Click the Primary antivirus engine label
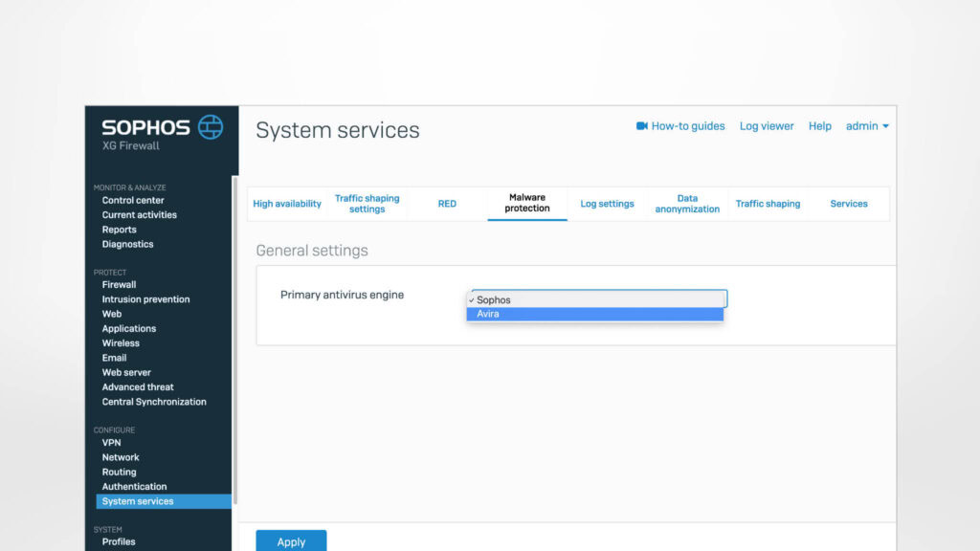980x551 pixels. coord(342,295)
